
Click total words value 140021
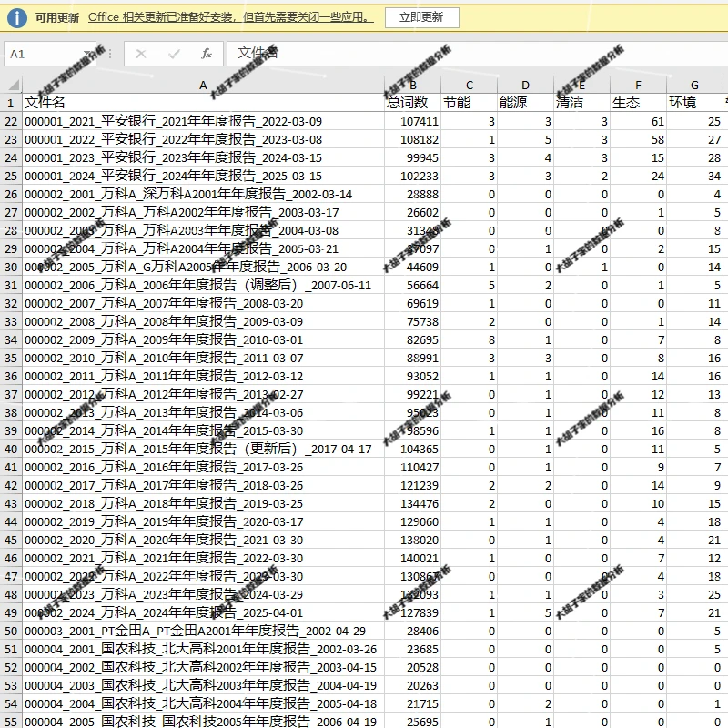[413, 558]
